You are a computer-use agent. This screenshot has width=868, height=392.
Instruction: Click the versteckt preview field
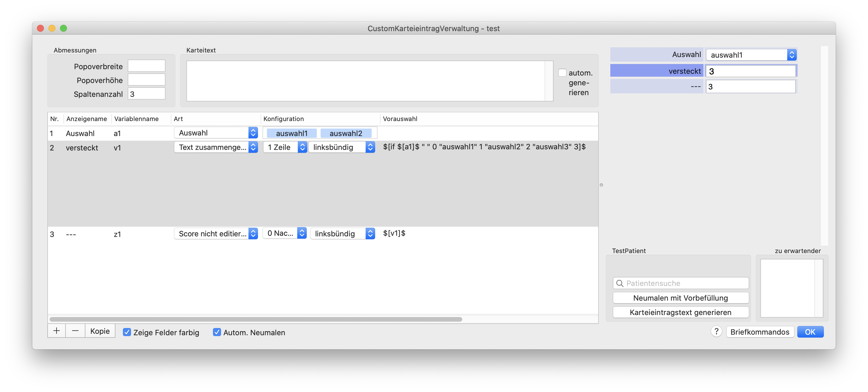[750, 71]
